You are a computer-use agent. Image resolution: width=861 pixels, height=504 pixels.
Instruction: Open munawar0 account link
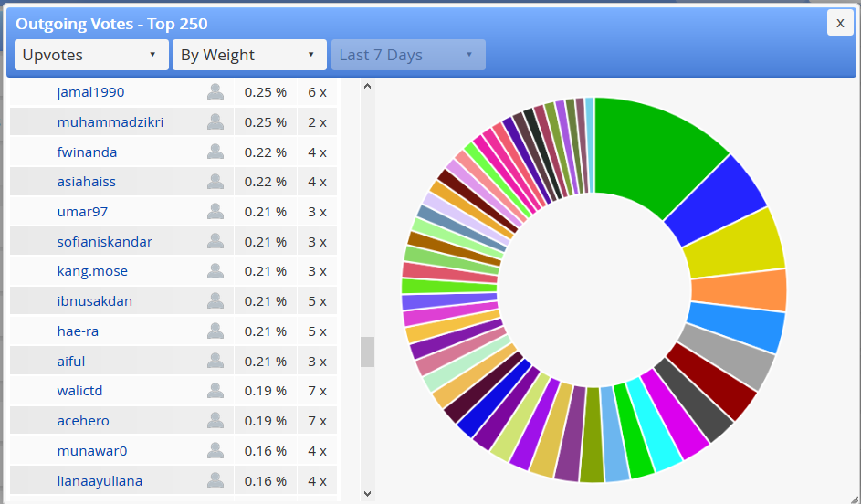91,451
